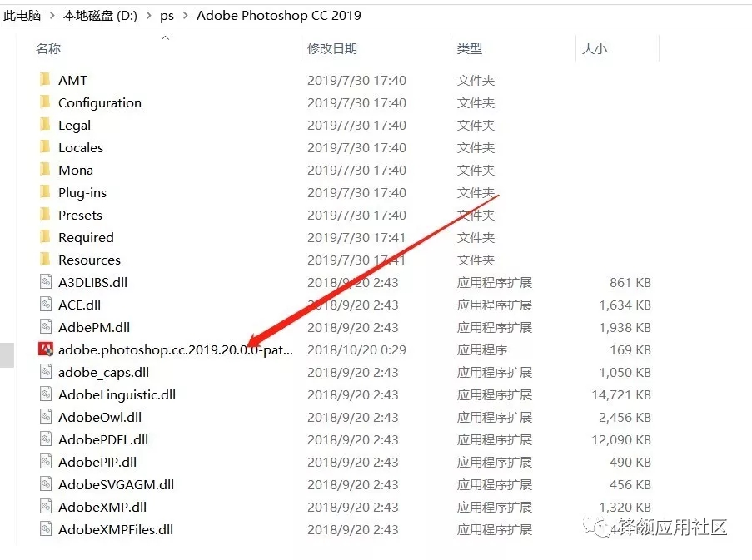Click the AdobeXMPFiles.dll file icon
Viewport: 752px width, 560px height.
point(46,529)
